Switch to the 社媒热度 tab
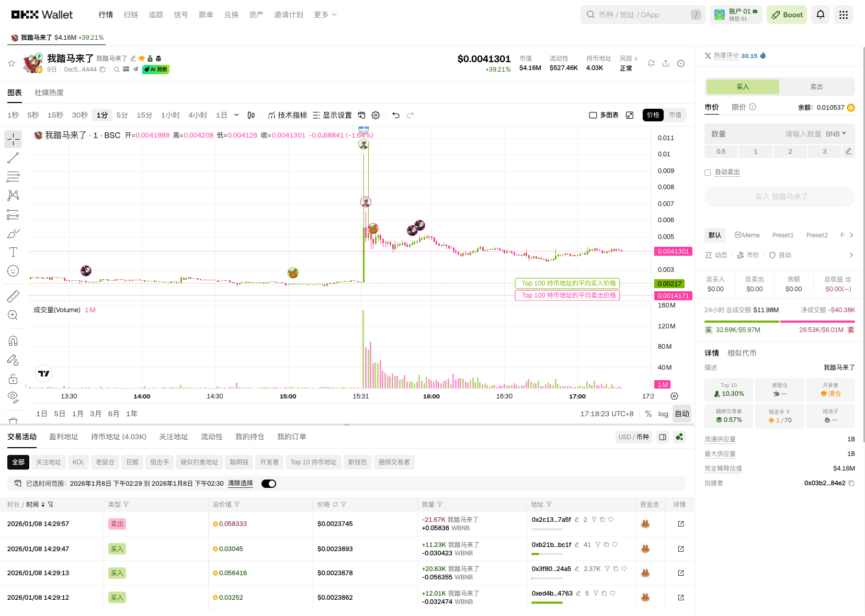This screenshot has width=865, height=616. click(x=49, y=92)
